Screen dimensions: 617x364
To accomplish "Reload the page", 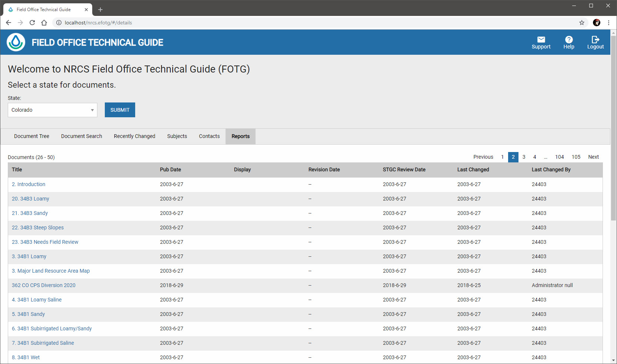I will click(32, 23).
